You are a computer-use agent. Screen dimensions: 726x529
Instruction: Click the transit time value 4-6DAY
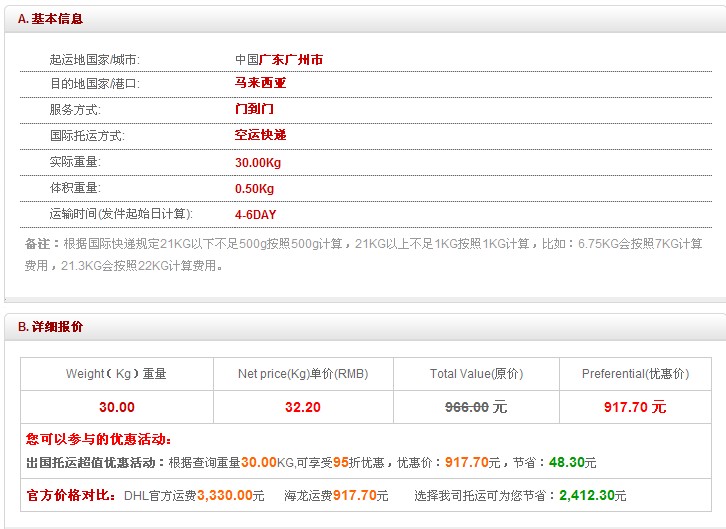pyautogui.click(x=255, y=214)
